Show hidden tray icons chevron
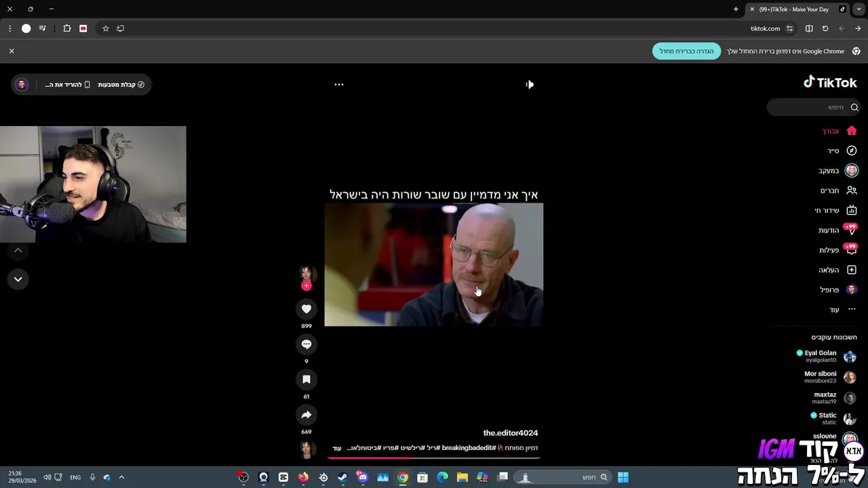The width and height of the screenshot is (868, 488). coord(121,477)
